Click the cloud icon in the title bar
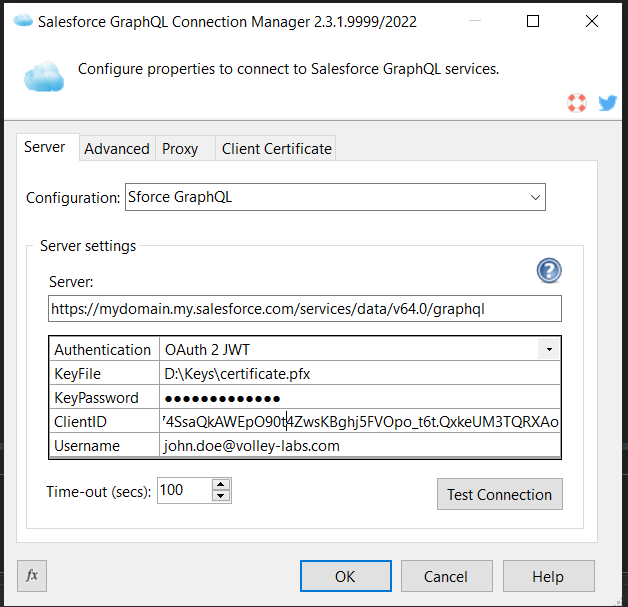Image resolution: width=628 pixels, height=607 pixels. point(21,21)
